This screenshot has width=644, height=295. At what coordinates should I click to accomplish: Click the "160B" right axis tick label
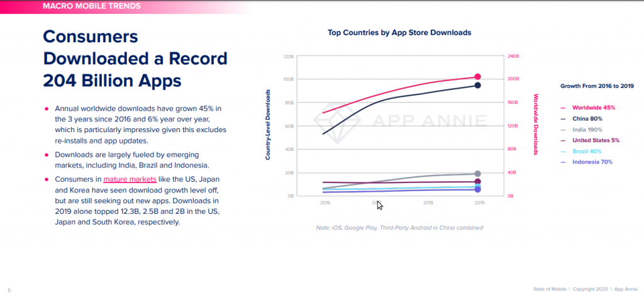(514, 103)
